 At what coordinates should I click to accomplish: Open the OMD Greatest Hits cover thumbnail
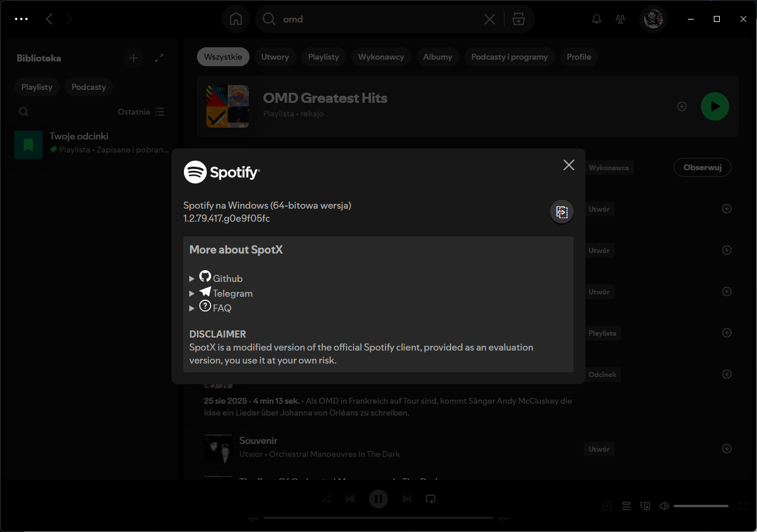pos(228,106)
